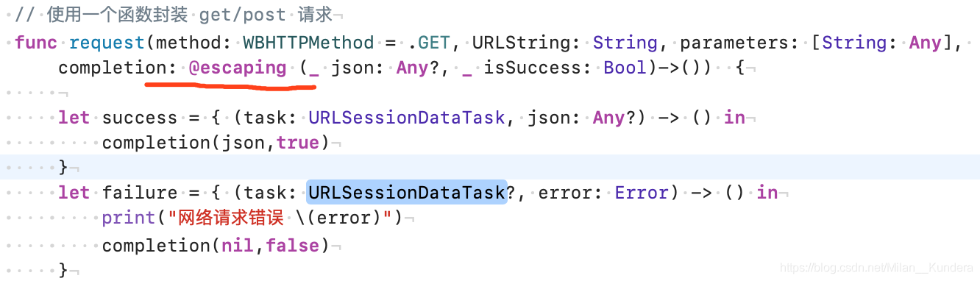Click the underlined @escaping attribute
Screen dimensions: 980x281
pyautogui.click(x=238, y=68)
